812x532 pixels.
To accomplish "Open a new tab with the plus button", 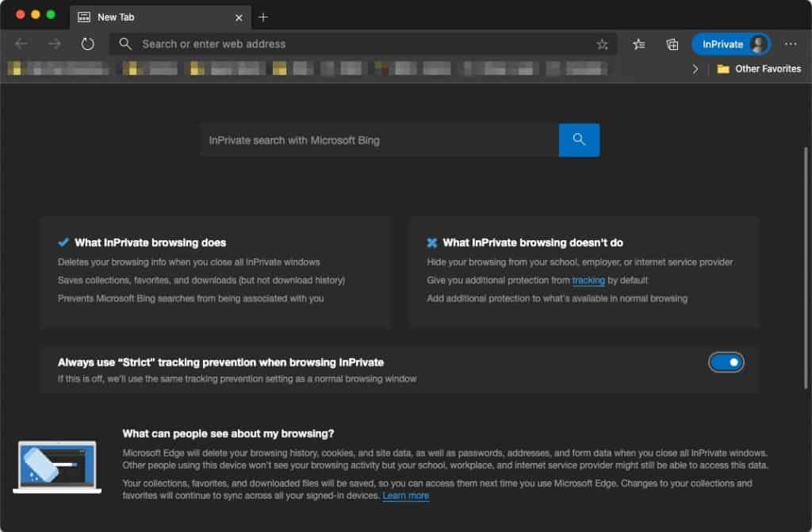I will (x=263, y=17).
